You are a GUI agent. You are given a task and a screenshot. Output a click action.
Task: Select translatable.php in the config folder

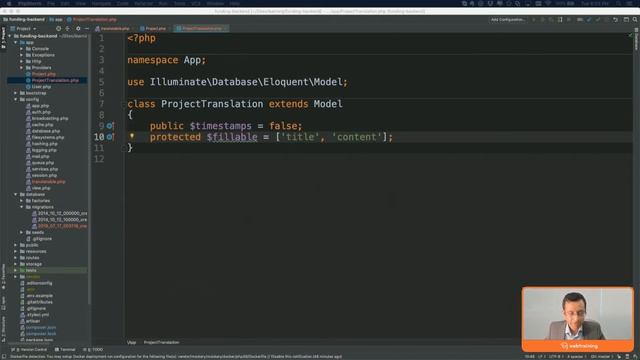tap(49, 182)
